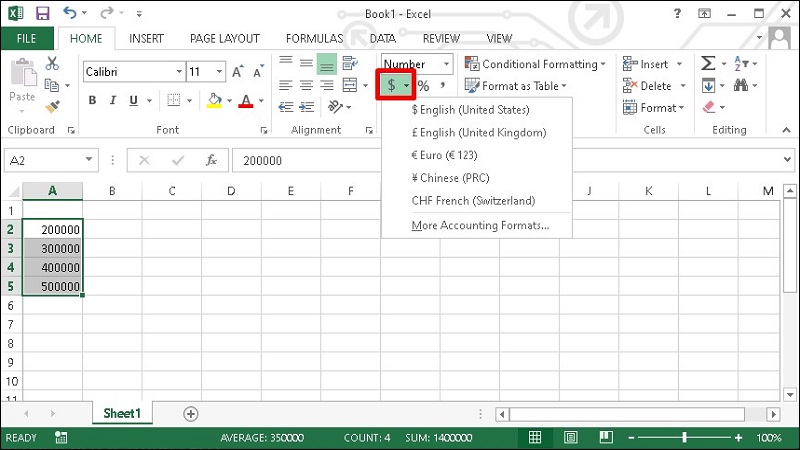Image resolution: width=800 pixels, height=450 pixels.
Task: Toggle Middle Align
Action: [306, 63]
